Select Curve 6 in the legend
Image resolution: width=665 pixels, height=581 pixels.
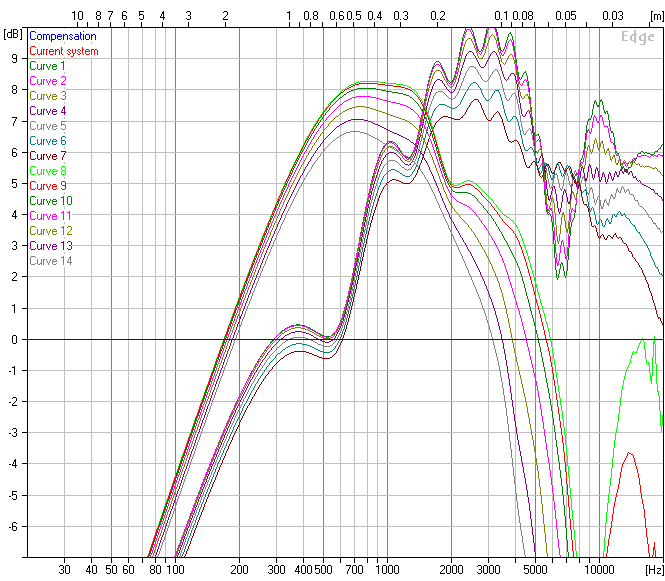tap(48, 141)
